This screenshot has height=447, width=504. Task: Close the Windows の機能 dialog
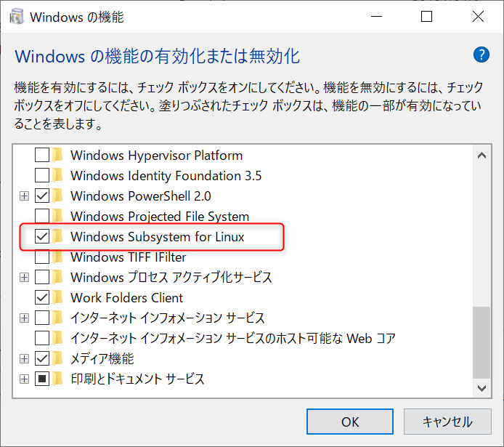[478, 17]
